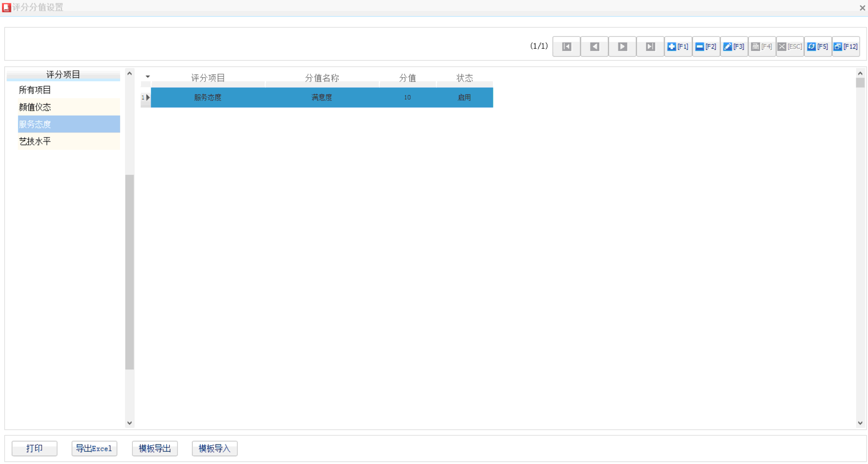Click the category list scroll down arrow
The width and height of the screenshot is (868, 464).
point(130,423)
